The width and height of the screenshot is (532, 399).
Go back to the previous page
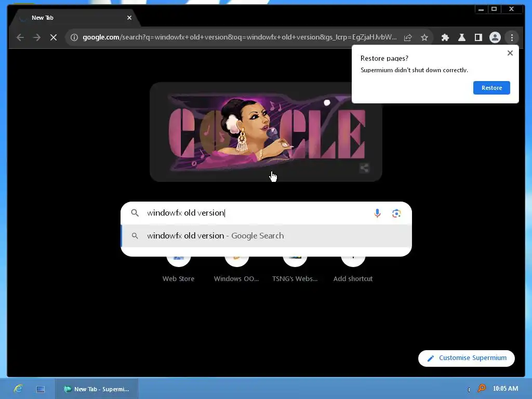point(20,37)
